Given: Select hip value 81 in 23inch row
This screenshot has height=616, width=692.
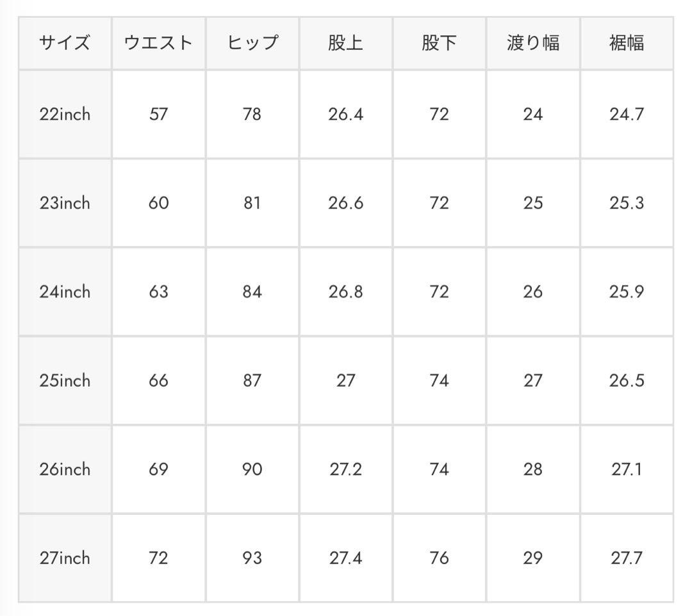Looking at the screenshot, I should click(252, 203).
